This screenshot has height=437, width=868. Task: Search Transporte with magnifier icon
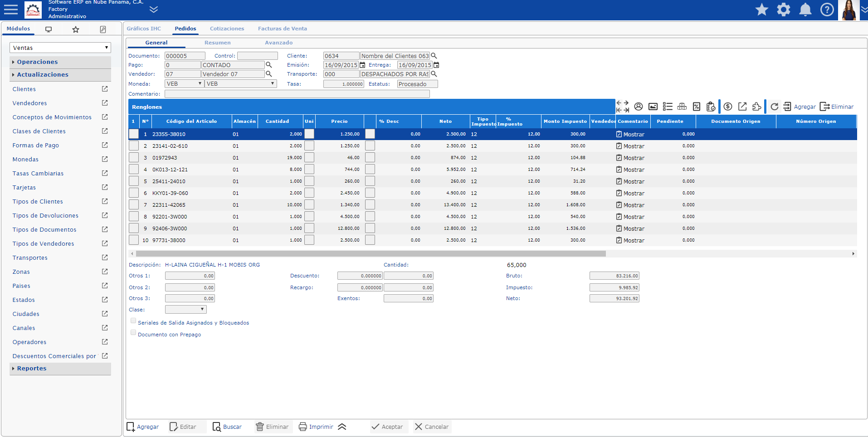[x=434, y=74]
